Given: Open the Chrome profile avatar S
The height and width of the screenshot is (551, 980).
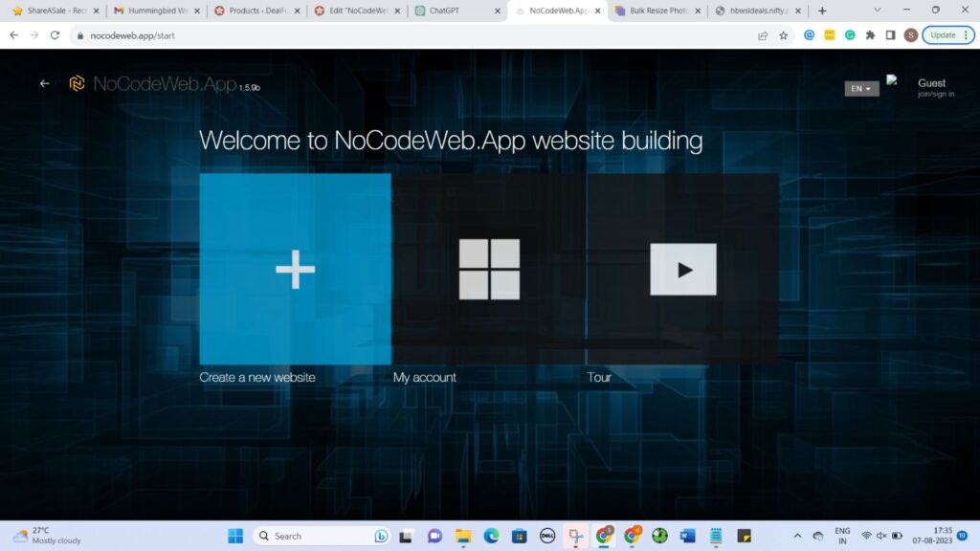Looking at the screenshot, I should 911,35.
